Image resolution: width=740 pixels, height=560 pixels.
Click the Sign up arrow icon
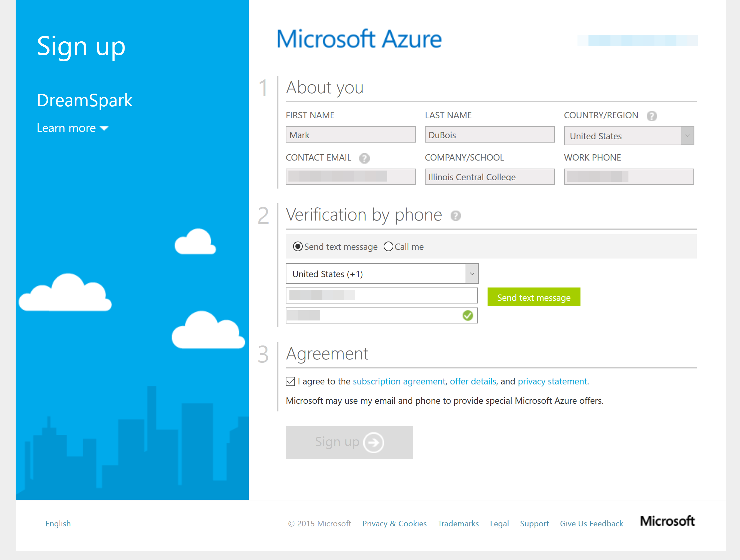[373, 442]
